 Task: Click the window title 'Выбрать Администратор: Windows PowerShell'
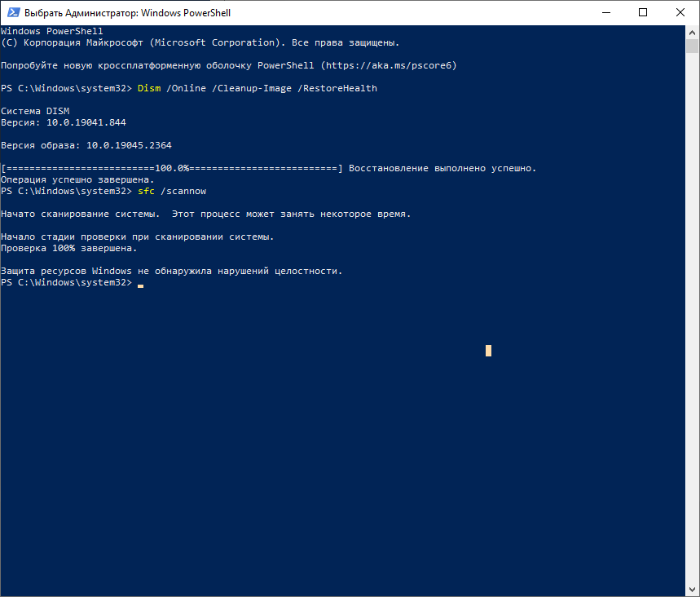point(127,12)
